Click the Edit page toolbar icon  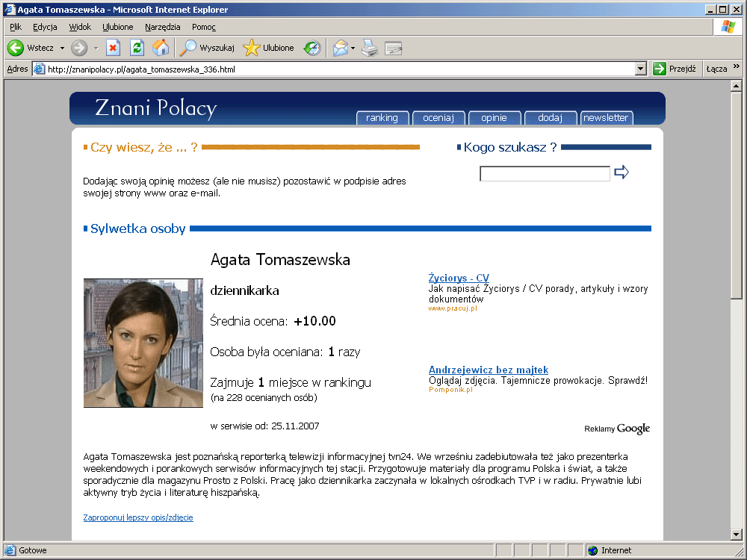pyautogui.click(x=394, y=48)
